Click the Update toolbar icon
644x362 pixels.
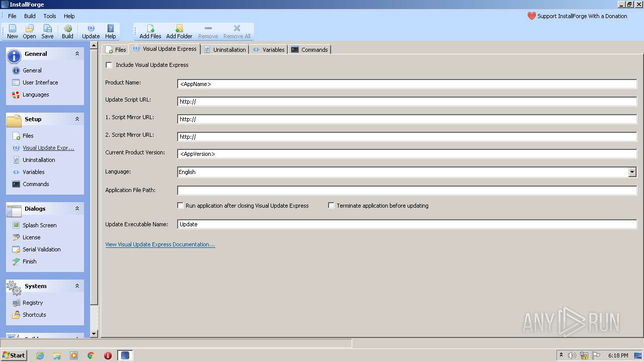click(91, 31)
